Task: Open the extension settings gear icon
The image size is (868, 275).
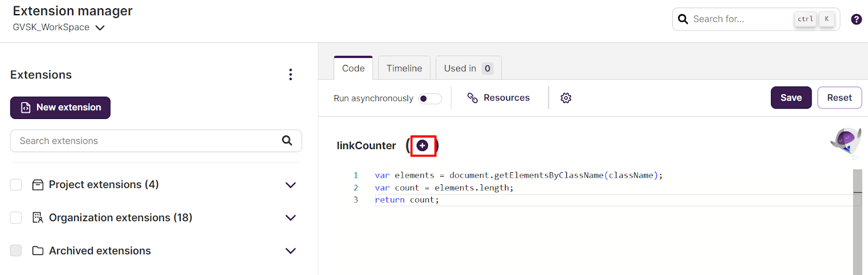Action: point(566,98)
